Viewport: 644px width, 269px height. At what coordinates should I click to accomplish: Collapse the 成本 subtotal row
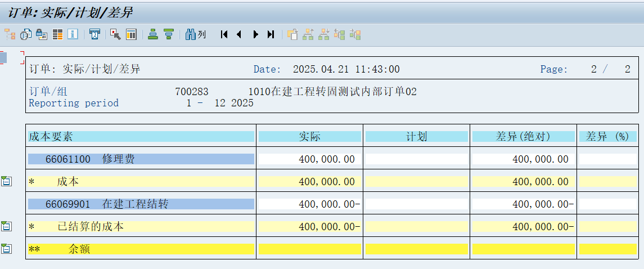pyautogui.click(x=6, y=181)
